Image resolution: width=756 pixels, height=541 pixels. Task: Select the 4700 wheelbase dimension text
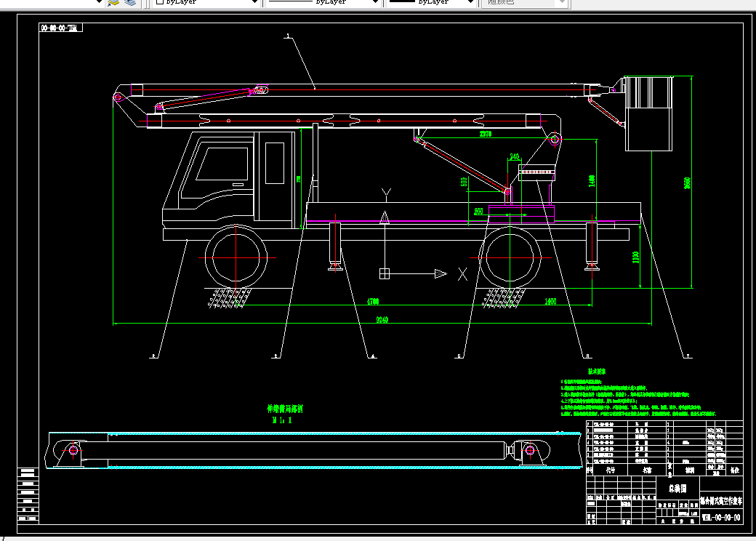pos(373,301)
